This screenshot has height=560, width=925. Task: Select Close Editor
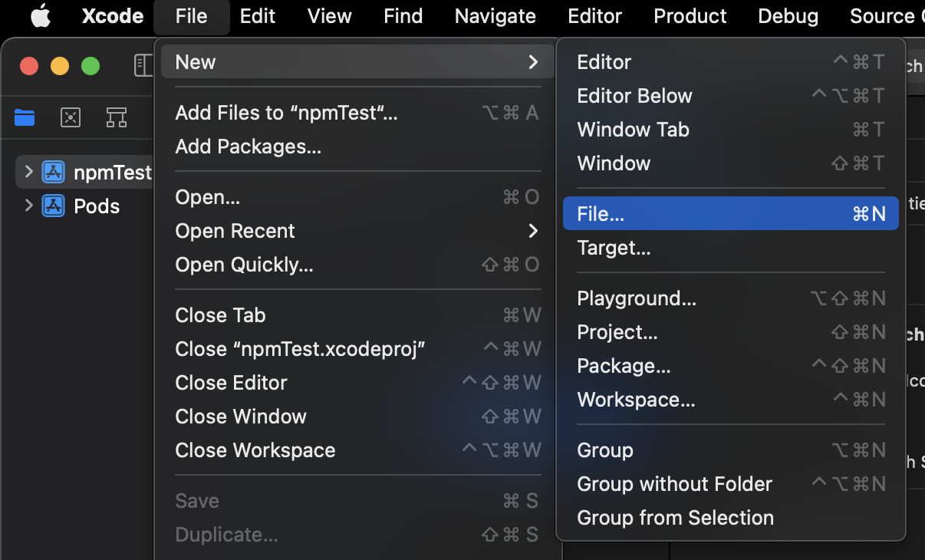[357, 383]
